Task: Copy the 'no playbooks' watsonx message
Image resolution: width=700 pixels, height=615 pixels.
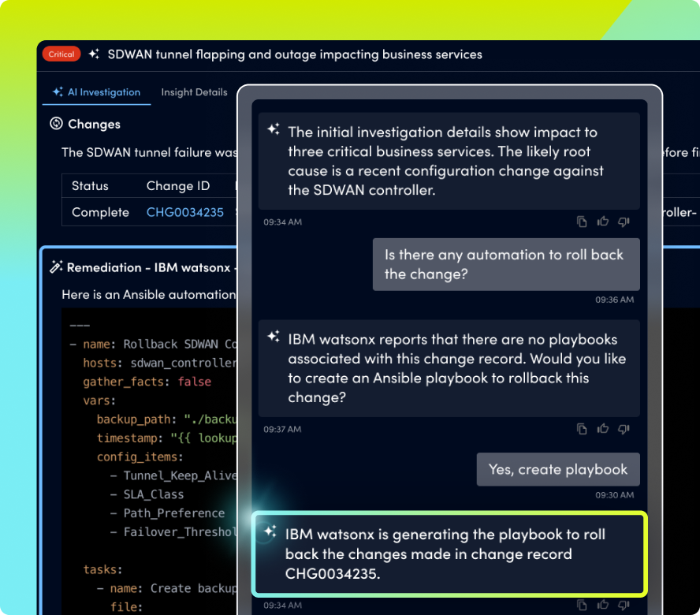Action: click(x=582, y=429)
